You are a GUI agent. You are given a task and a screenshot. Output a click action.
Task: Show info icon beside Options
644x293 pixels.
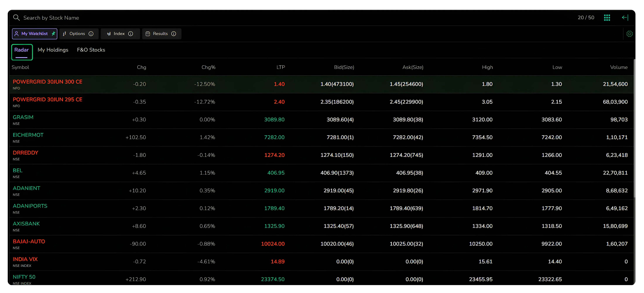click(91, 34)
